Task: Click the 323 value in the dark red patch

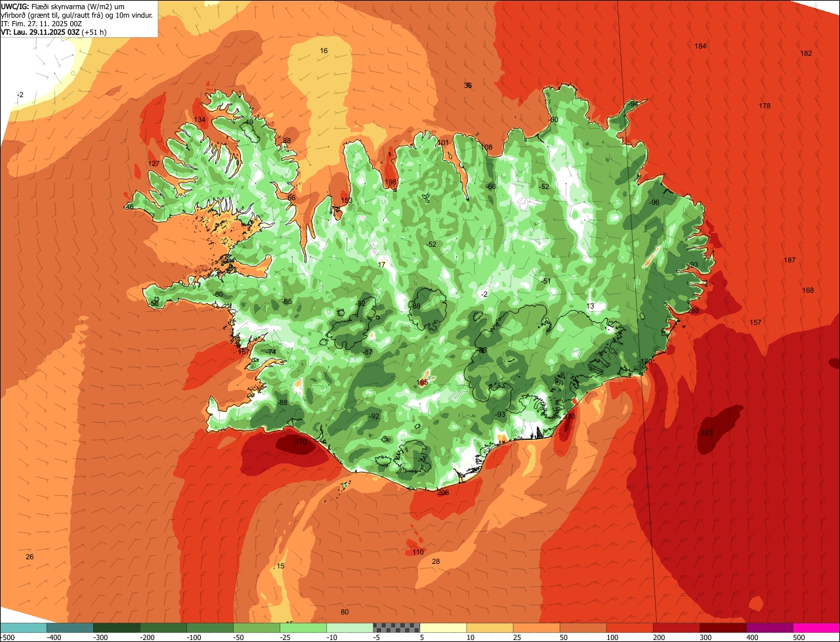Action: [707, 433]
